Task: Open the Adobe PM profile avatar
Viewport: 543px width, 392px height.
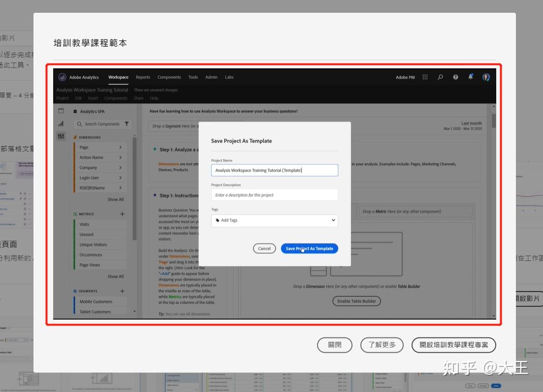Action: (486, 77)
